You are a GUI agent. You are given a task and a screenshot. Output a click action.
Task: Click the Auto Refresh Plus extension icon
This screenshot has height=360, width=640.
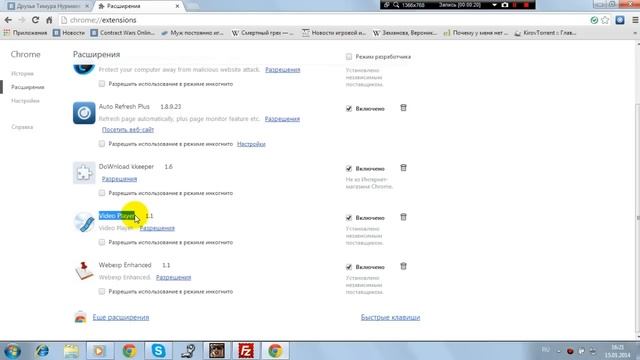(x=84, y=113)
